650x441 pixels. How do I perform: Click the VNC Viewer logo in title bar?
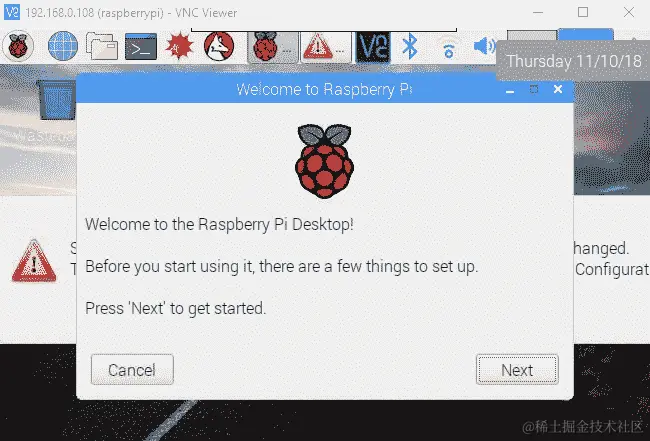(x=12, y=12)
